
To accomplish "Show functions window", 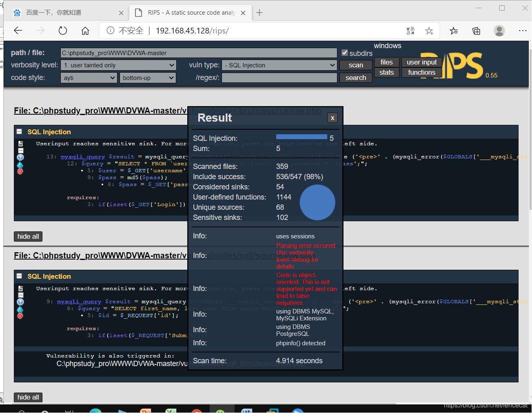I will pyautogui.click(x=421, y=72).
